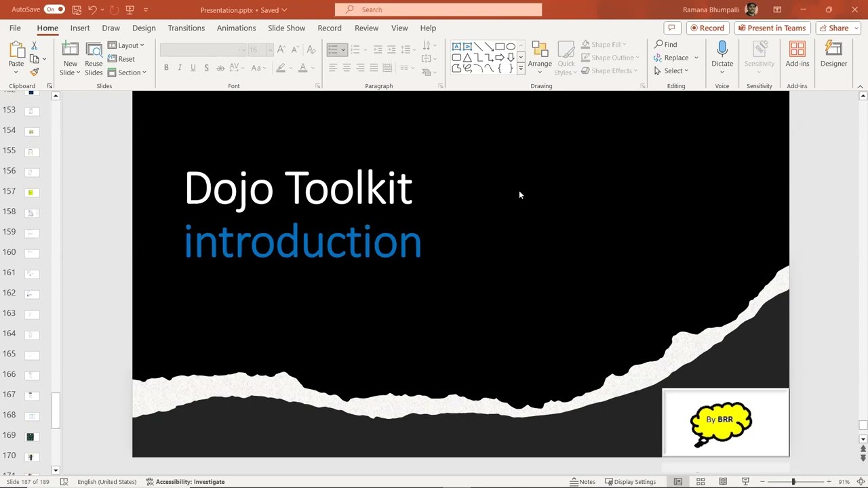This screenshot has height=488, width=868.
Task: Click Increase Font Size icon
Action: (x=281, y=49)
